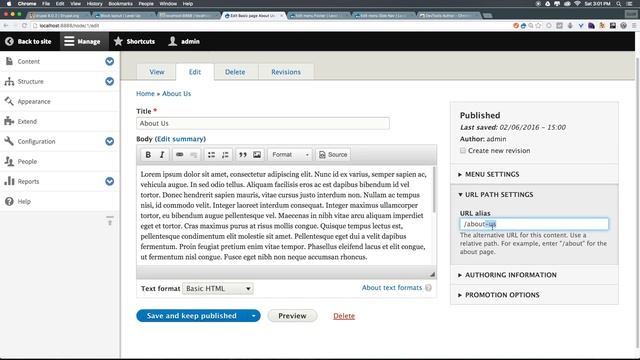Viewport: 640px width, 360px height.
Task: Open the Chrome Bookmarks menu
Action: tap(120, 4)
